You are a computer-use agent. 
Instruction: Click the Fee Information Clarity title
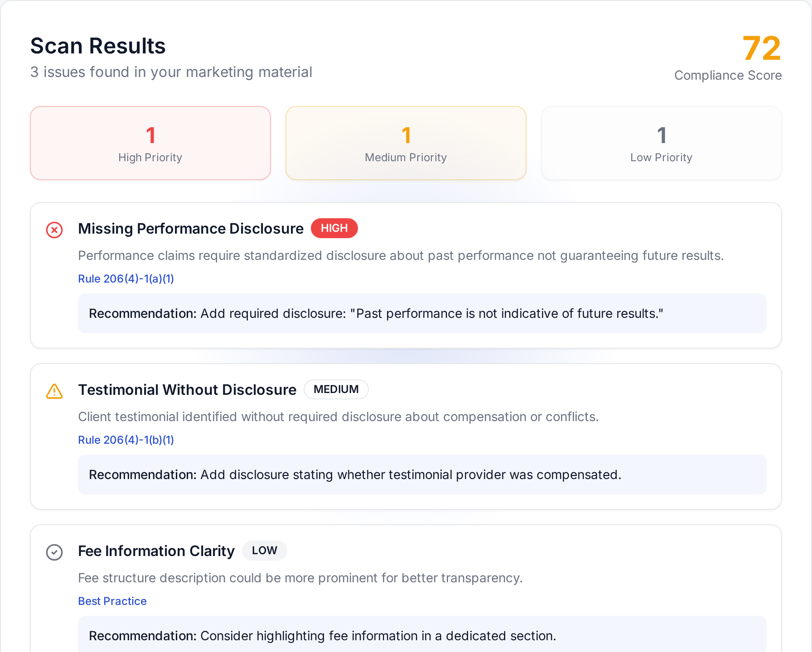(156, 551)
